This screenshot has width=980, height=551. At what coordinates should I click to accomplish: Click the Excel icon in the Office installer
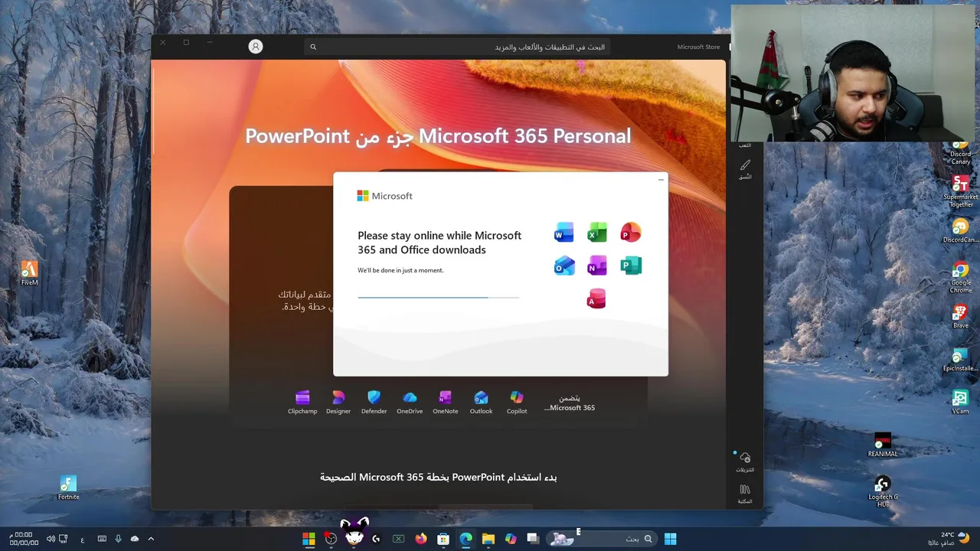pyautogui.click(x=597, y=233)
